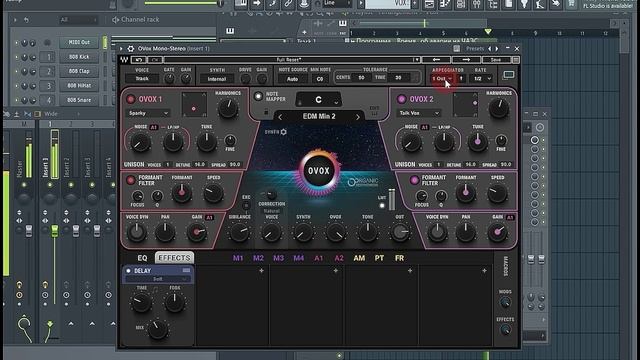Select the AM modulator tab
The image size is (640, 360).
coord(359,258)
